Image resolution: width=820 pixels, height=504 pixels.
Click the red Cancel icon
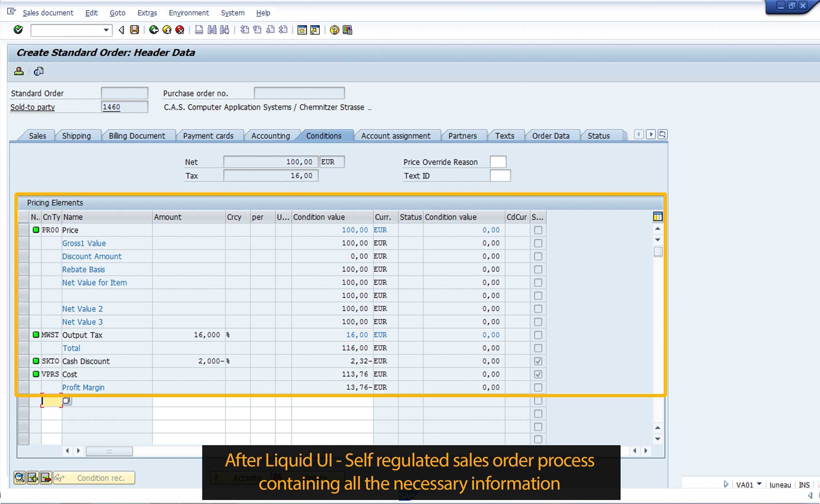pos(180,30)
